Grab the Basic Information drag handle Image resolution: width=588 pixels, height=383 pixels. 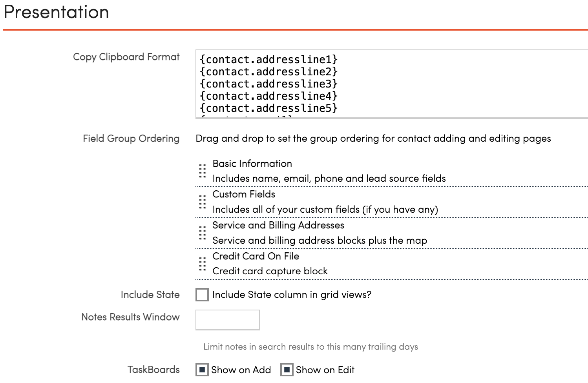click(202, 171)
